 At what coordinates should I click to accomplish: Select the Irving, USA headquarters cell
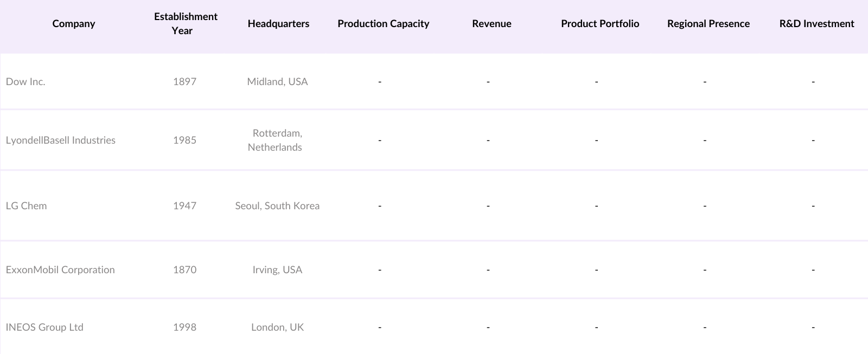(x=277, y=270)
